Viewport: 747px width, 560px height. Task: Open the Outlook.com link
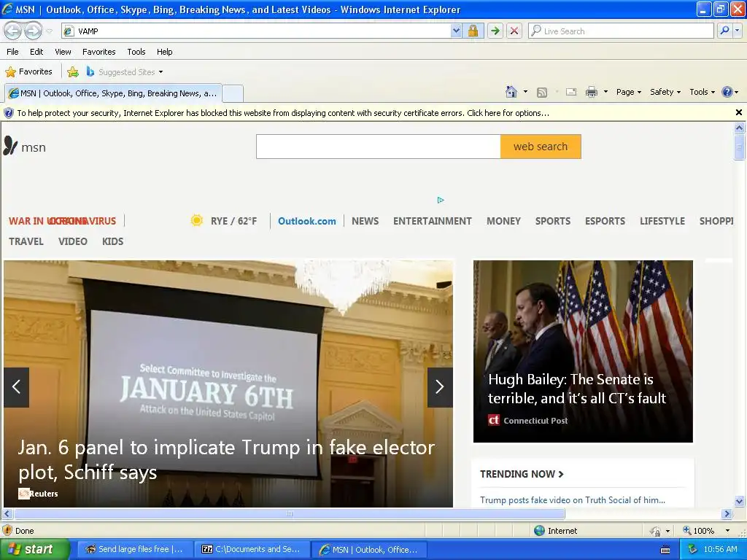point(307,221)
